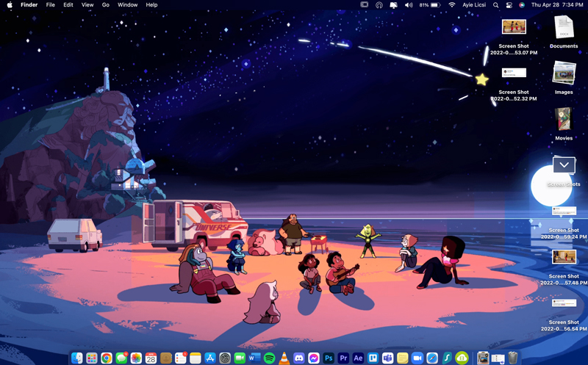Open Reminders app in the Dock
The width and height of the screenshot is (588, 365).
180,358
